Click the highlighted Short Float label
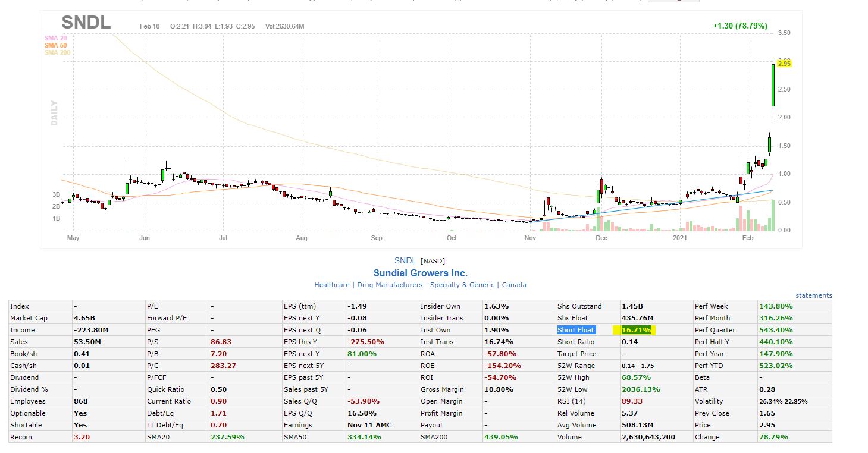The height and width of the screenshot is (453, 868). (x=576, y=330)
